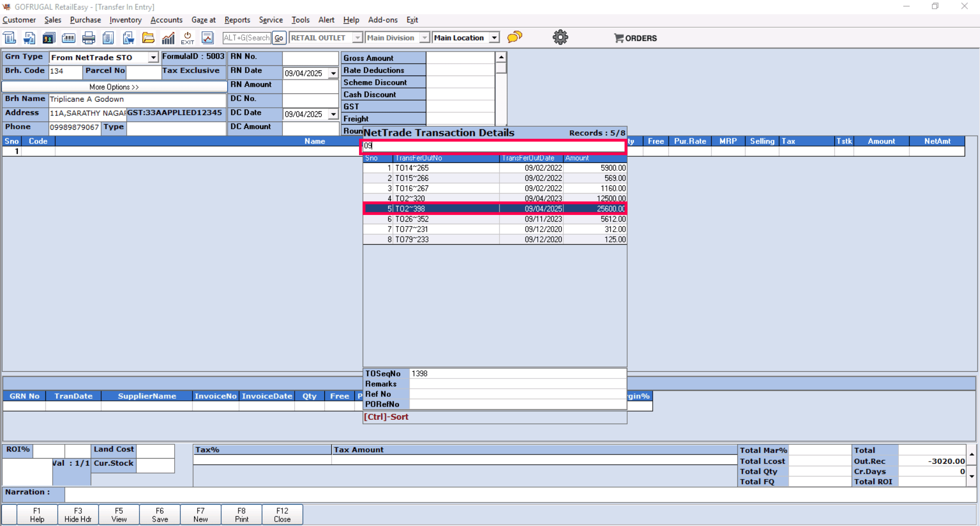This screenshot has width=980, height=526.
Task: Select transfer row TO77~231
Action: (x=495, y=229)
